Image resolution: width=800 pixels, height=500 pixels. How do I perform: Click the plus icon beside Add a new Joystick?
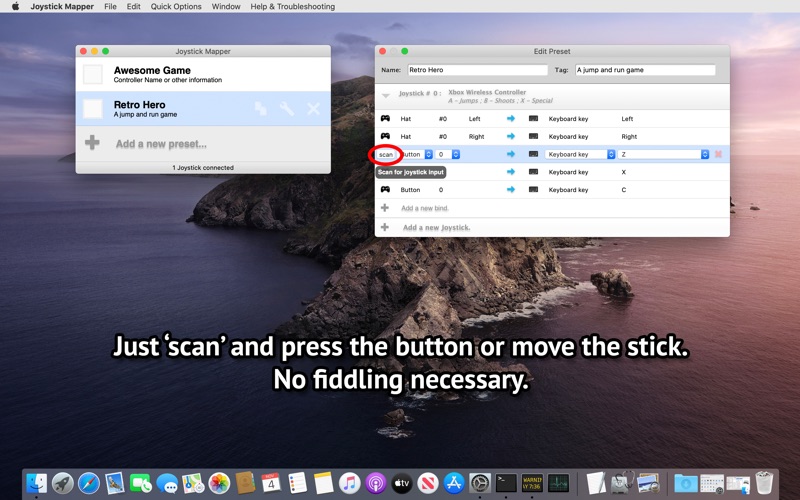tap(385, 227)
